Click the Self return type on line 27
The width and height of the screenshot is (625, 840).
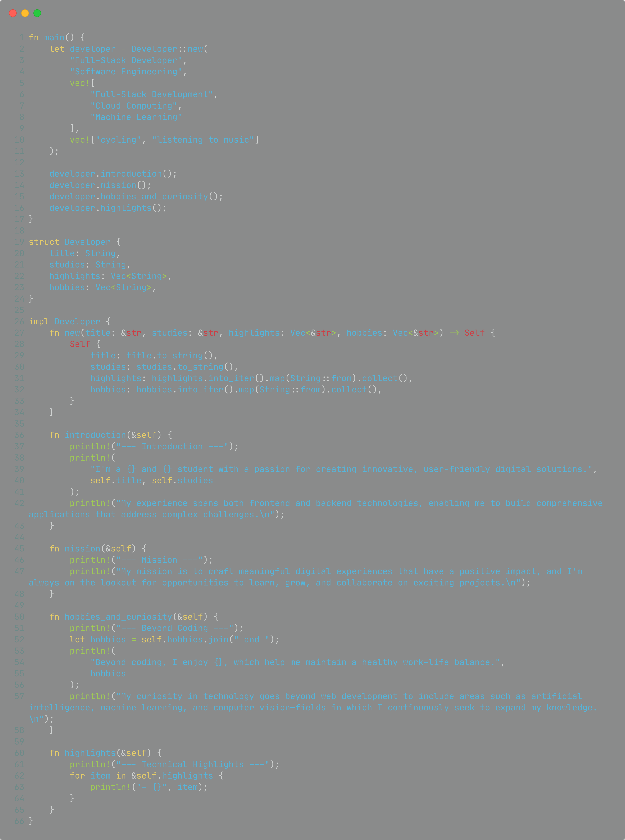click(474, 333)
